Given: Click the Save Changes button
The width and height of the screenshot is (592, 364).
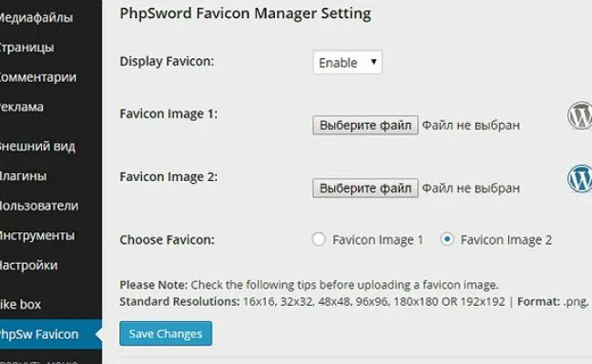Looking at the screenshot, I should pos(166,334).
